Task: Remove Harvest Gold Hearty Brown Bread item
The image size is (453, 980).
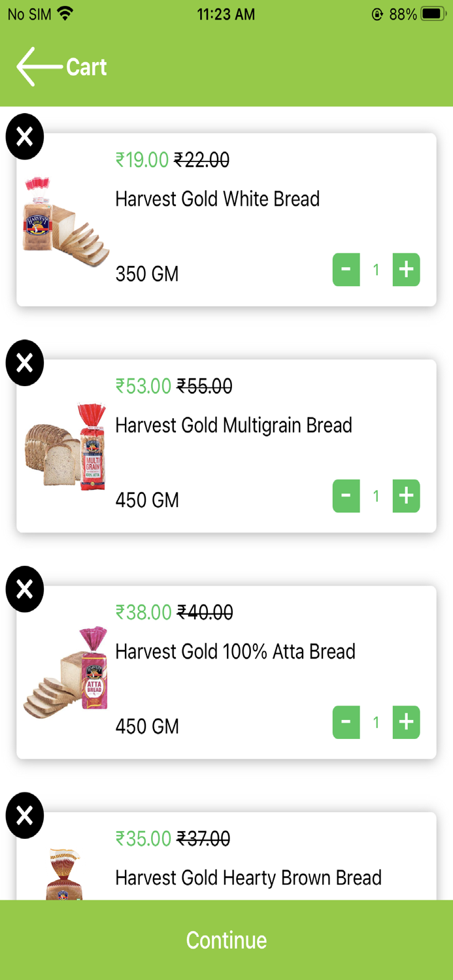Action: pyautogui.click(x=25, y=815)
